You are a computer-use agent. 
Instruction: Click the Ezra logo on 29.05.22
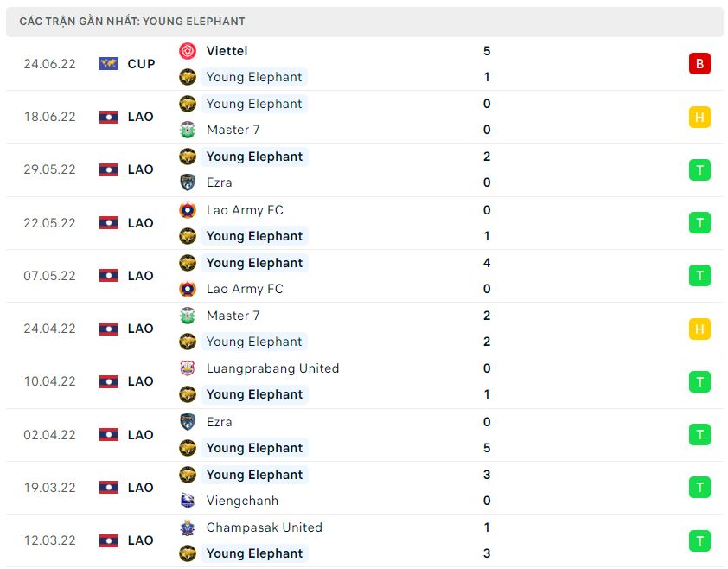pyautogui.click(x=188, y=182)
